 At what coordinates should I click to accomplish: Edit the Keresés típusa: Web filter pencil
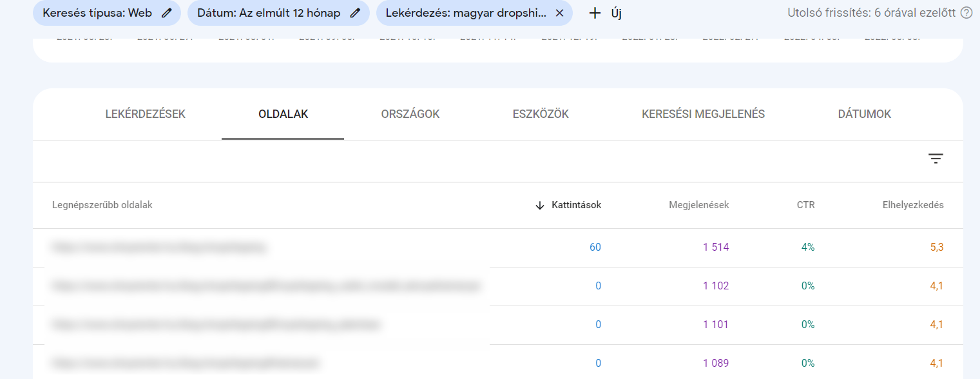coord(167,13)
